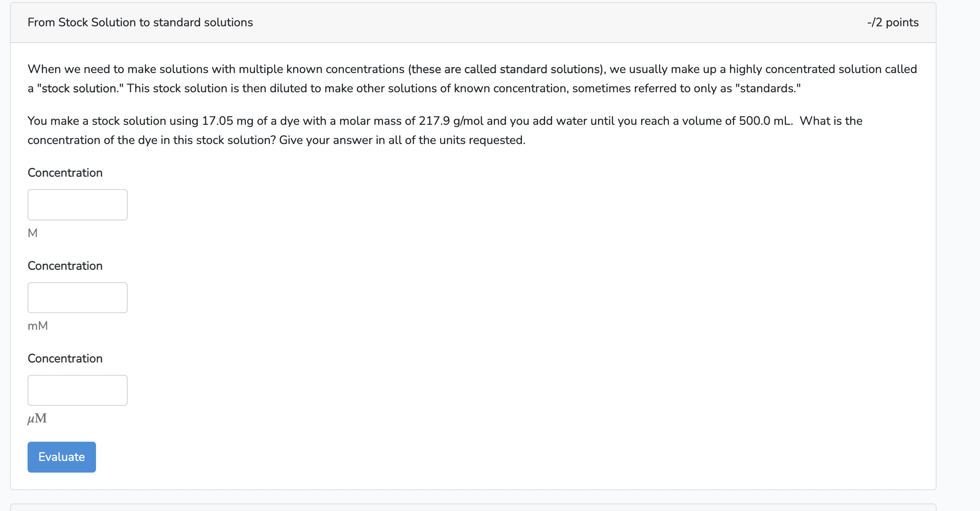The width and height of the screenshot is (980, 511).
Task: Click the first Concentration heading
Action: (x=65, y=172)
